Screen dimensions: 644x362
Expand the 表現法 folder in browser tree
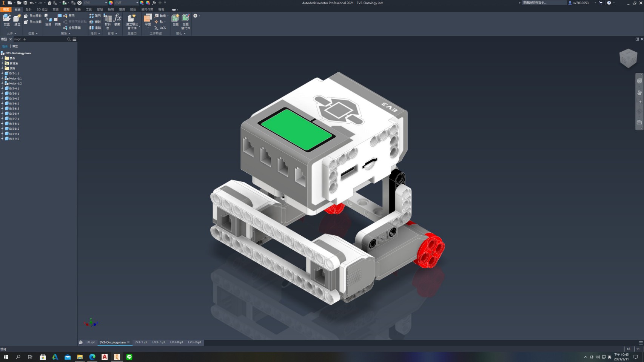[2, 63]
